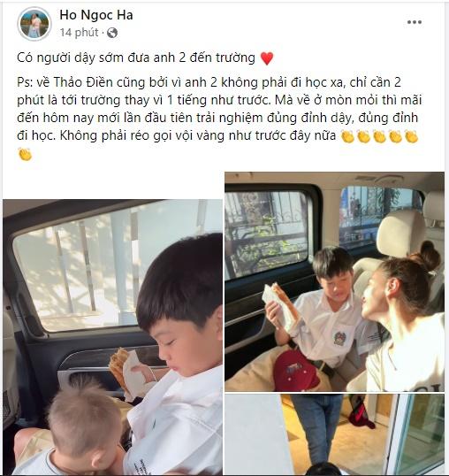449x476 pixels.
Task: Open the post via '14 phút' timestamp
Action: click(x=79, y=32)
